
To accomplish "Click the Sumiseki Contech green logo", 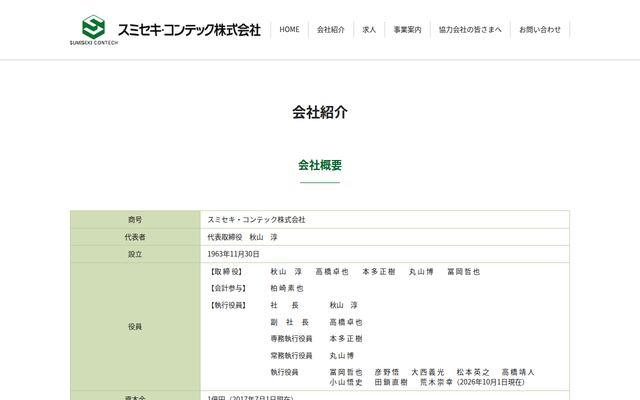I will pyautogui.click(x=93, y=30).
